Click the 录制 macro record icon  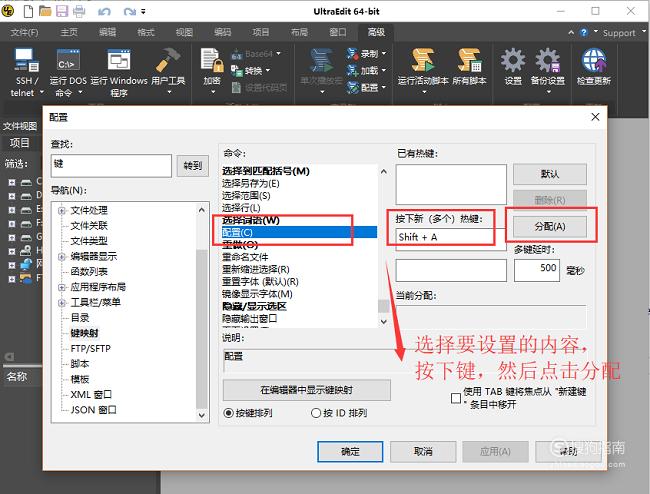[x=352, y=53]
